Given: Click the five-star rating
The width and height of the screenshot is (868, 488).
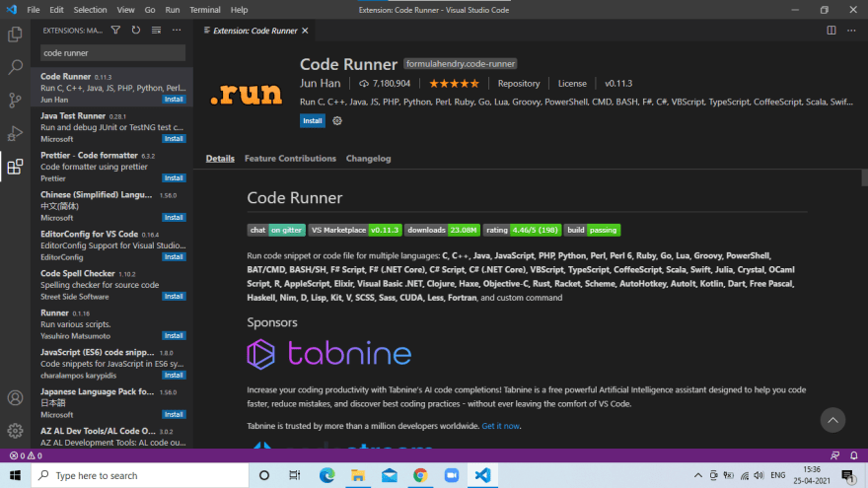Looking at the screenshot, I should pos(454,84).
